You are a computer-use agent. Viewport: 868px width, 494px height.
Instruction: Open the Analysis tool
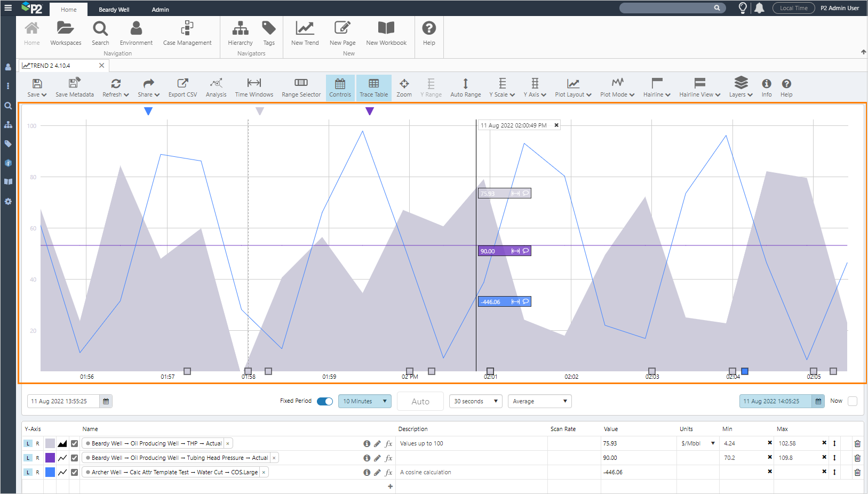pos(216,87)
